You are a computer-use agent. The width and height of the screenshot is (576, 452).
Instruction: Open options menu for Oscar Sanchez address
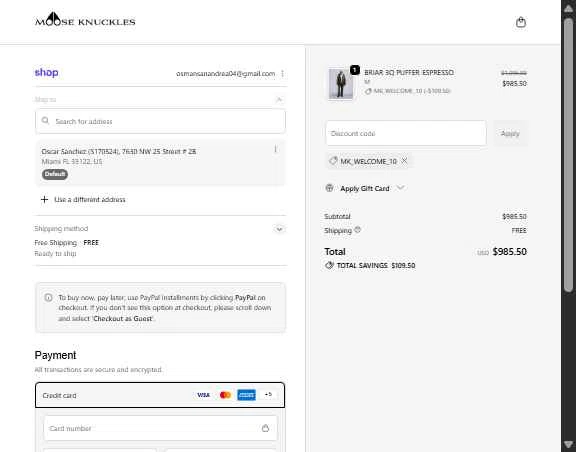tap(276, 149)
